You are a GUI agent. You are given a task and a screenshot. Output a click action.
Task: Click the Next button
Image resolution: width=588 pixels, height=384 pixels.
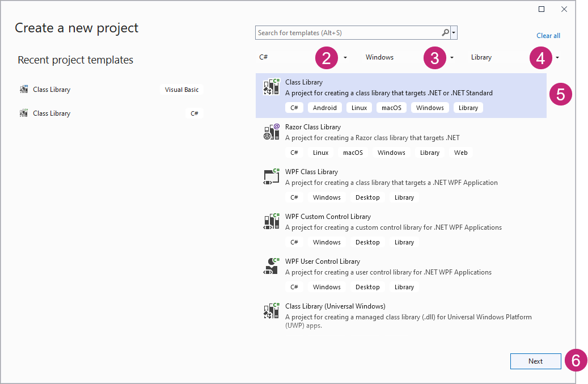click(535, 361)
